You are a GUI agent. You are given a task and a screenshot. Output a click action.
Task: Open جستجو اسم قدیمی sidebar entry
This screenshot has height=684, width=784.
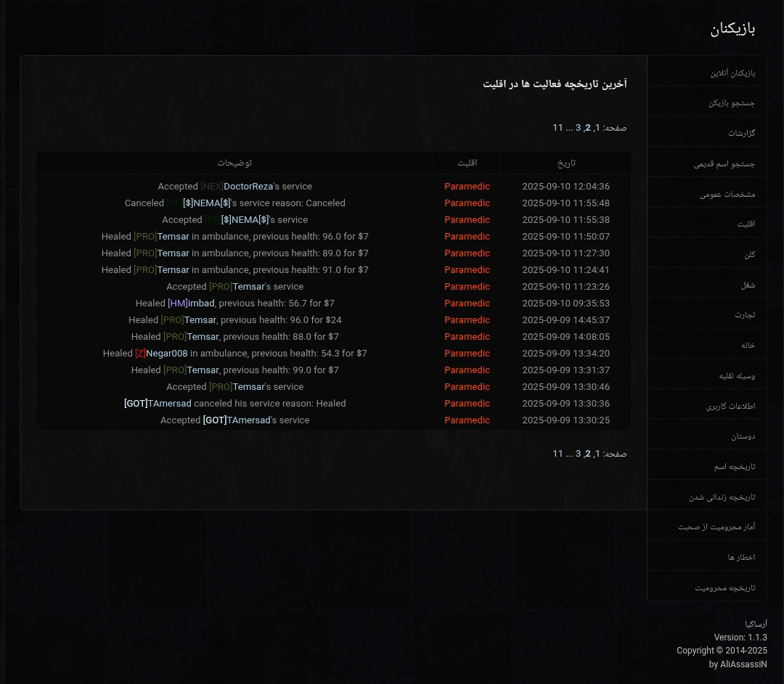pos(706,162)
